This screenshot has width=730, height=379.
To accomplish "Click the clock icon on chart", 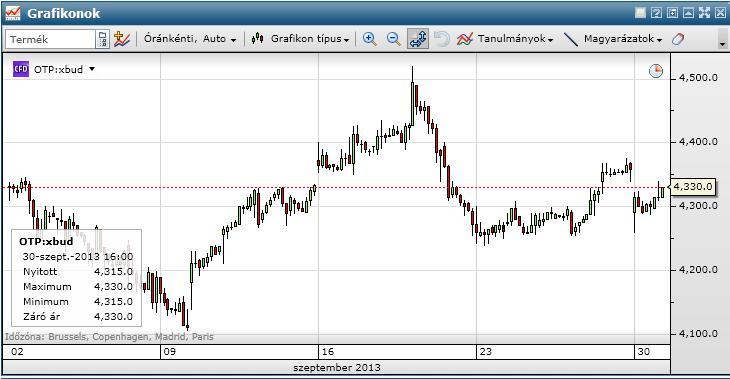I will coord(656,71).
